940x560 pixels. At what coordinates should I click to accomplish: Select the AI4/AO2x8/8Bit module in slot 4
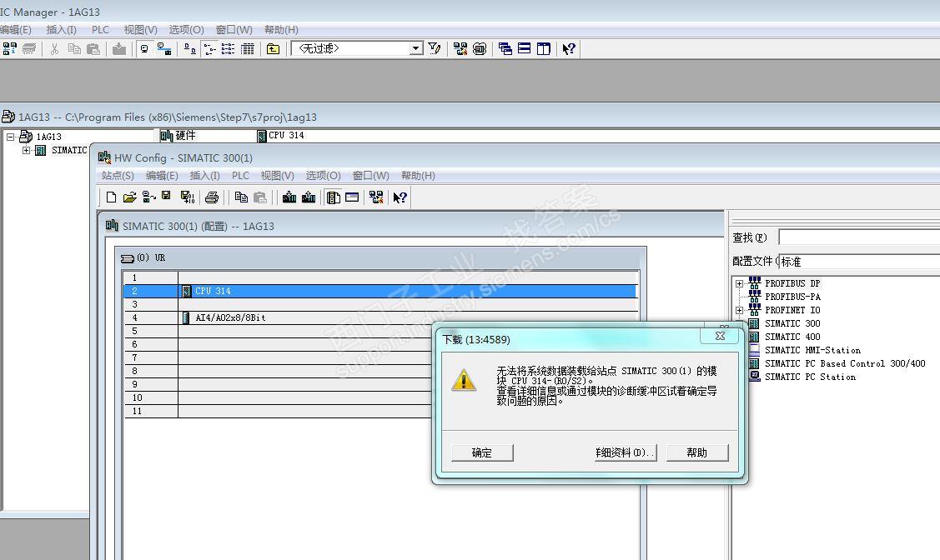[230, 317]
